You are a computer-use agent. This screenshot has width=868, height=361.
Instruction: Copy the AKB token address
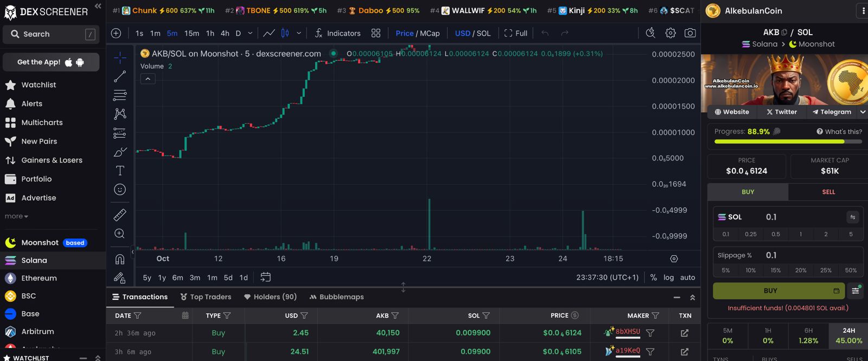(784, 33)
